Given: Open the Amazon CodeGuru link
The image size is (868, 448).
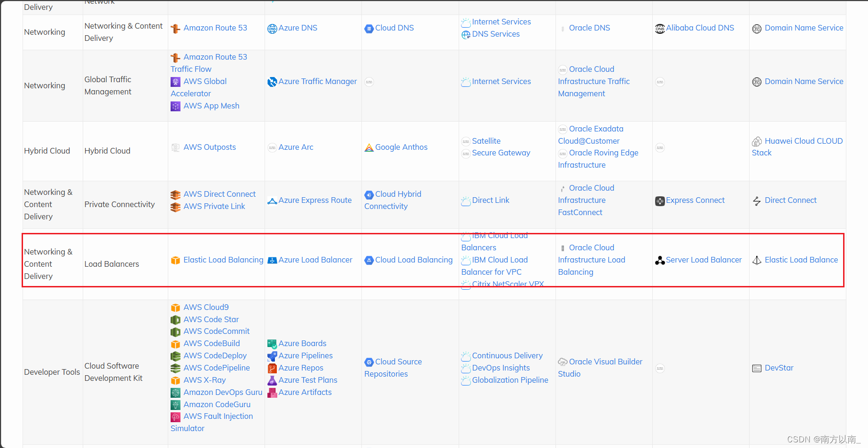Looking at the screenshot, I should click(x=217, y=405).
